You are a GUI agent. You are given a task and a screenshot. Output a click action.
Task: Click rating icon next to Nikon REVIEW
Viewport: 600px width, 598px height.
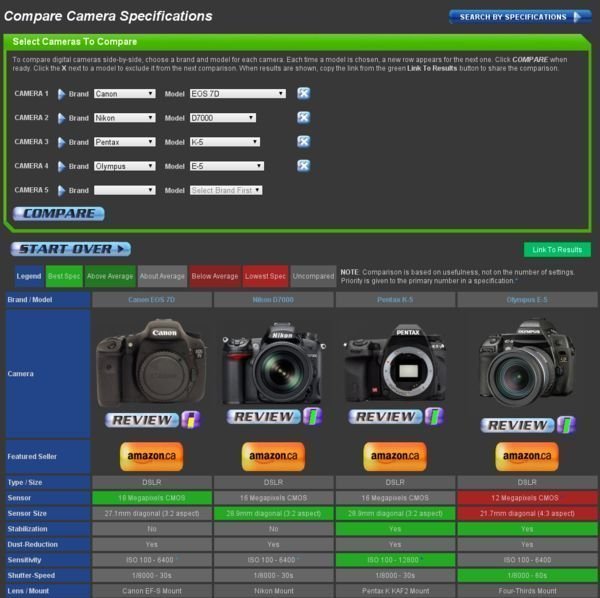[313, 416]
